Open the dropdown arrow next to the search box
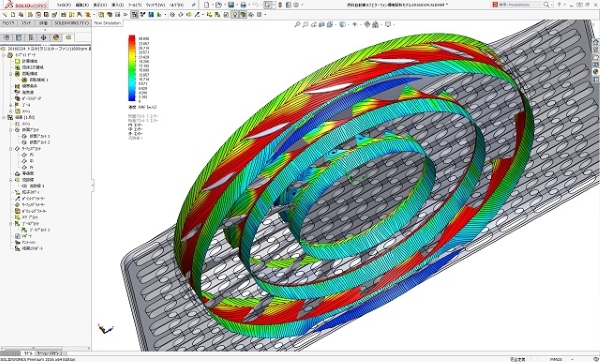This screenshot has height=362, width=600. [x=552, y=5]
